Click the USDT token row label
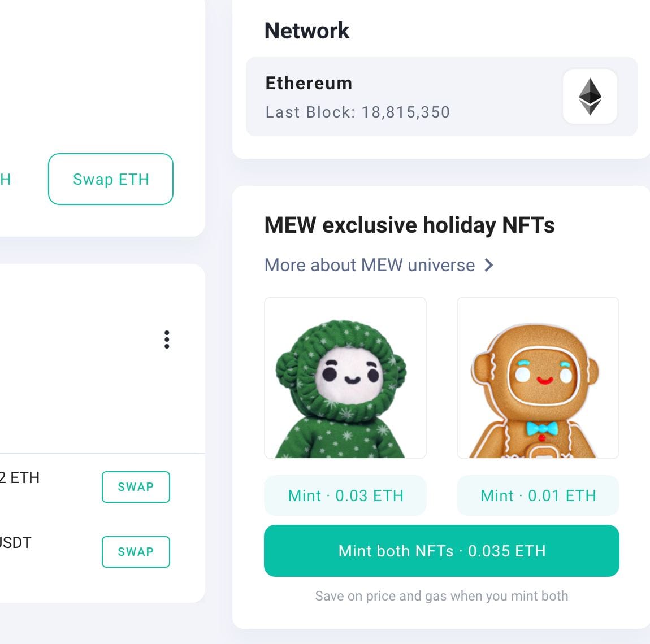This screenshot has height=644, width=650. (15, 543)
